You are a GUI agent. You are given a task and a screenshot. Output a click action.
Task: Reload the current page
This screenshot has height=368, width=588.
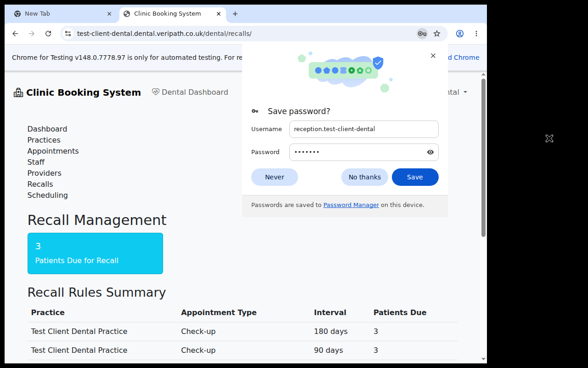(48, 34)
